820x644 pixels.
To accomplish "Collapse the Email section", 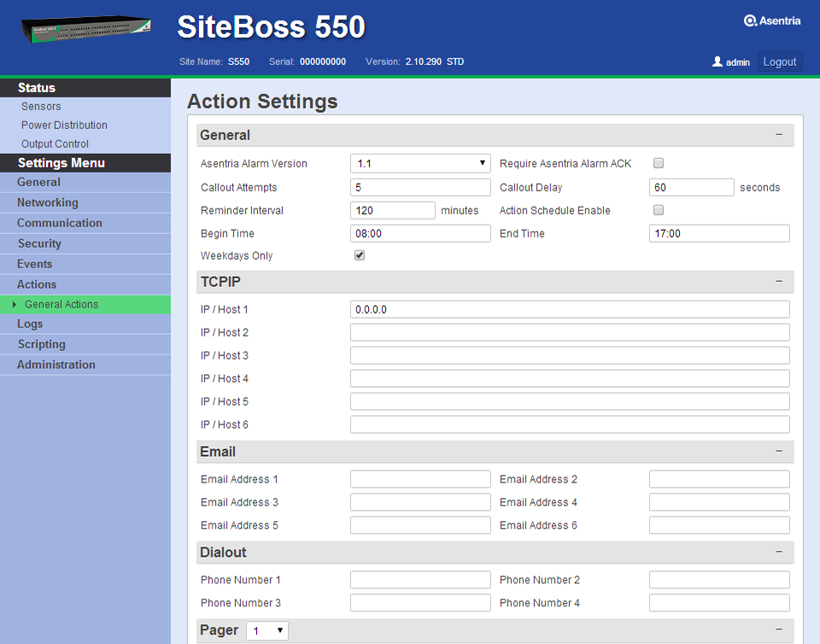I will coord(779,451).
